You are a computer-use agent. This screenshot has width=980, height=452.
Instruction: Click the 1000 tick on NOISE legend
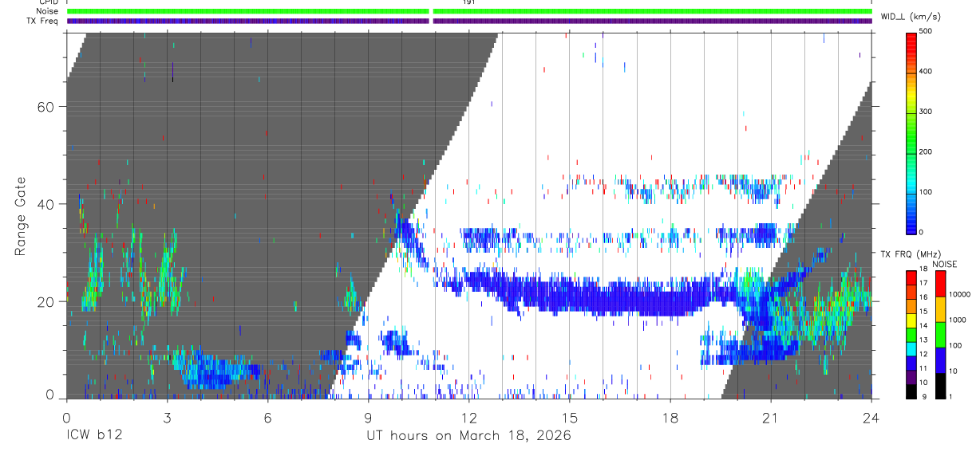click(958, 319)
